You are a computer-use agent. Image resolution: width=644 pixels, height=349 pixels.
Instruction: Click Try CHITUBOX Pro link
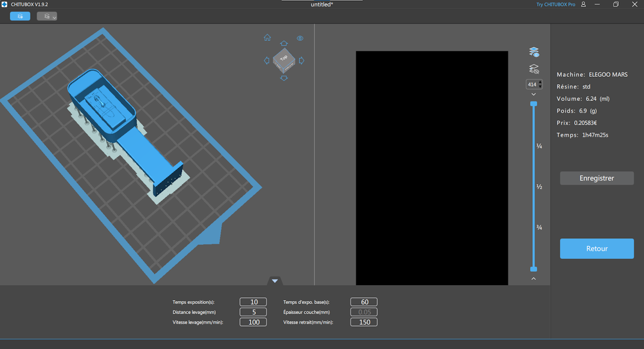point(555,4)
